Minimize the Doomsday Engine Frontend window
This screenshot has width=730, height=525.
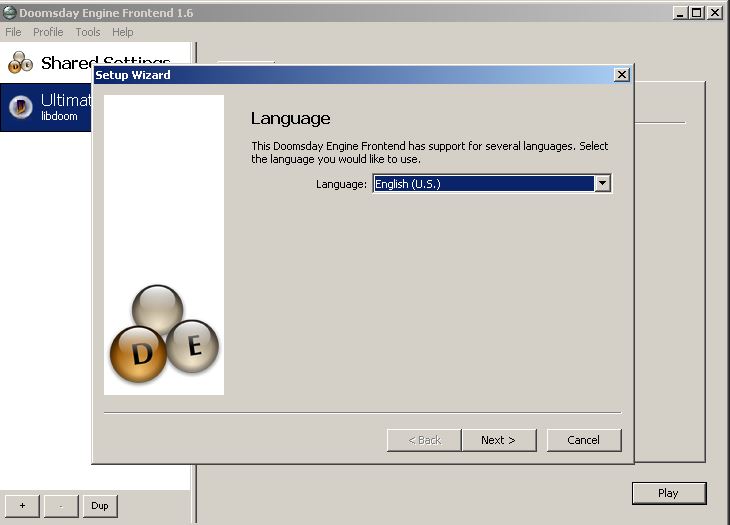(x=680, y=13)
